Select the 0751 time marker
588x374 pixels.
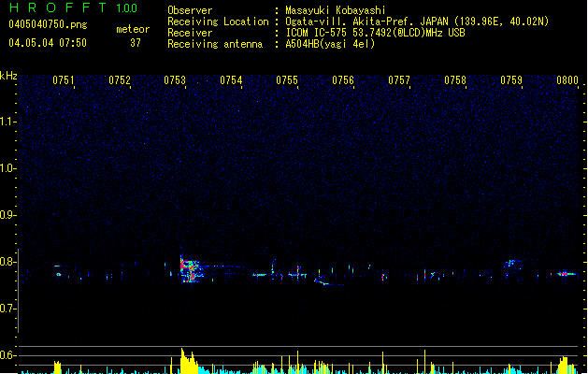[x=63, y=80]
